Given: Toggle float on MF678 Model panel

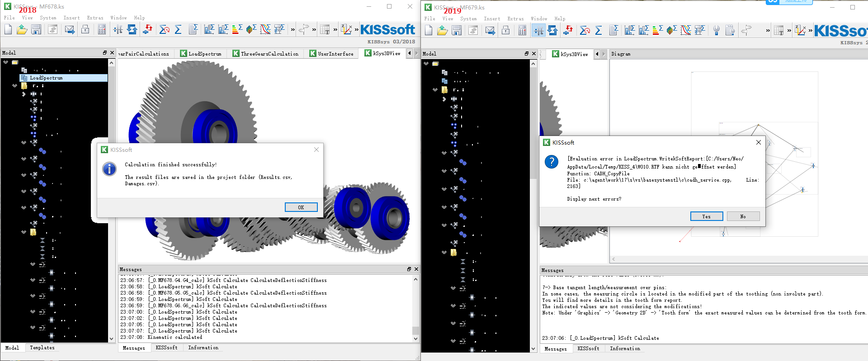Looking at the screenshot, I should pos(105,53).
